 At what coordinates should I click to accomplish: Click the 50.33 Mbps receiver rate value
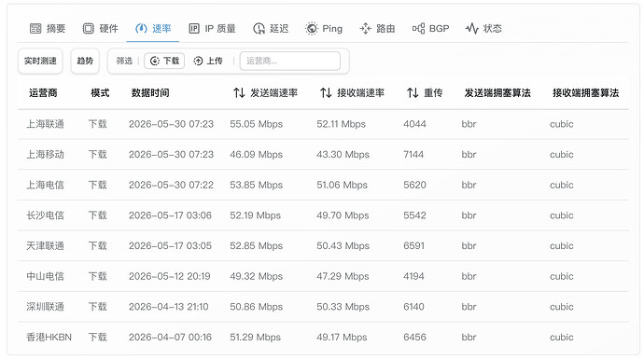click(343, 307)
